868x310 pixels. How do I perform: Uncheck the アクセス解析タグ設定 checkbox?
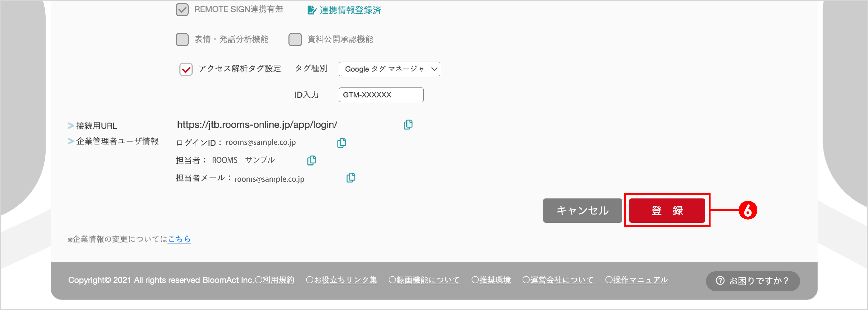click(x=186, y=69)
